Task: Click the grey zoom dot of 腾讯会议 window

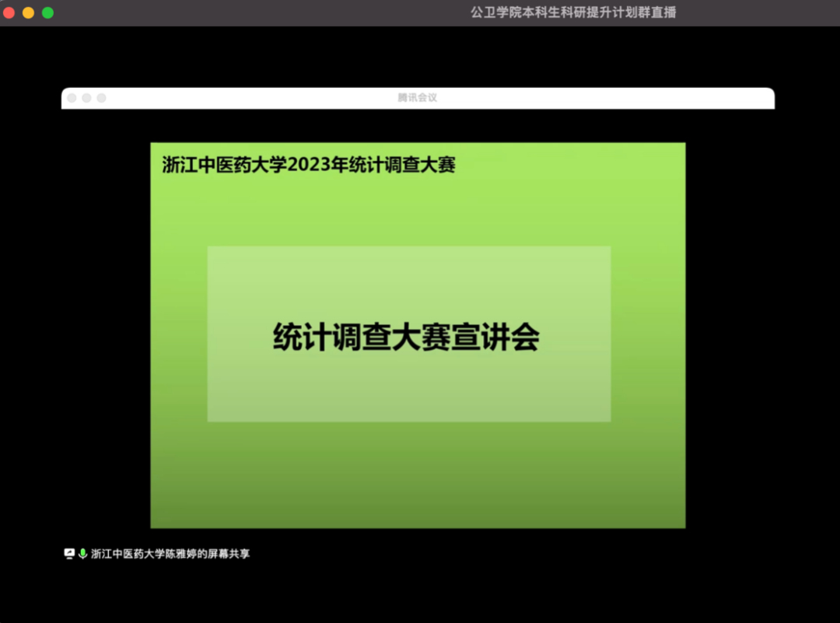Action: (x=101, y=98)
